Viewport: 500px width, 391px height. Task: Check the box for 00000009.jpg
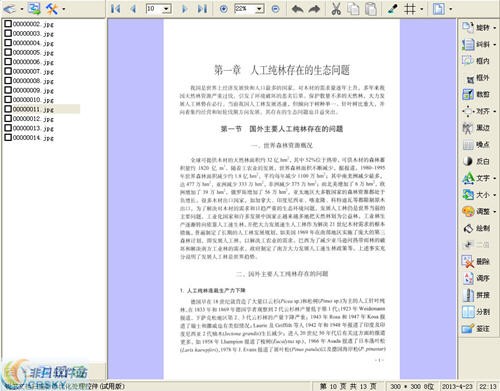tap(8, 90)
